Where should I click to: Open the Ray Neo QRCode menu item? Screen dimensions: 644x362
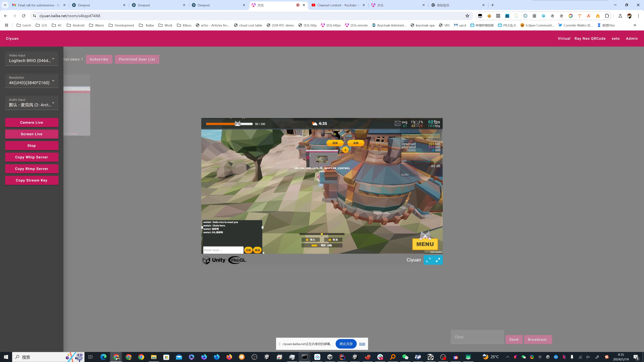click(x=590, y=39)
